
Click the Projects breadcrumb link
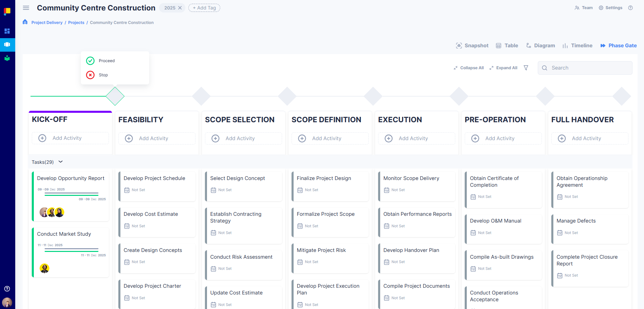(x=76, y=23)
